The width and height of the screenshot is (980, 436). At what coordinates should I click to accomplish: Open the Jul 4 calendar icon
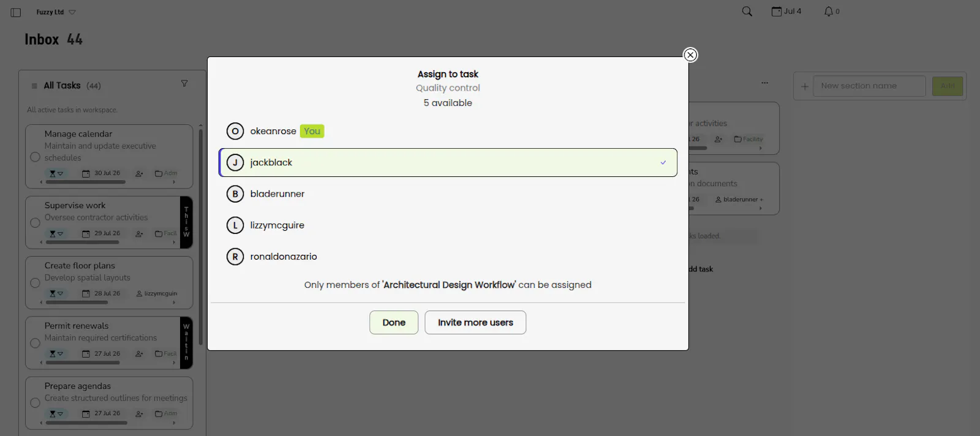click(777, 12)
